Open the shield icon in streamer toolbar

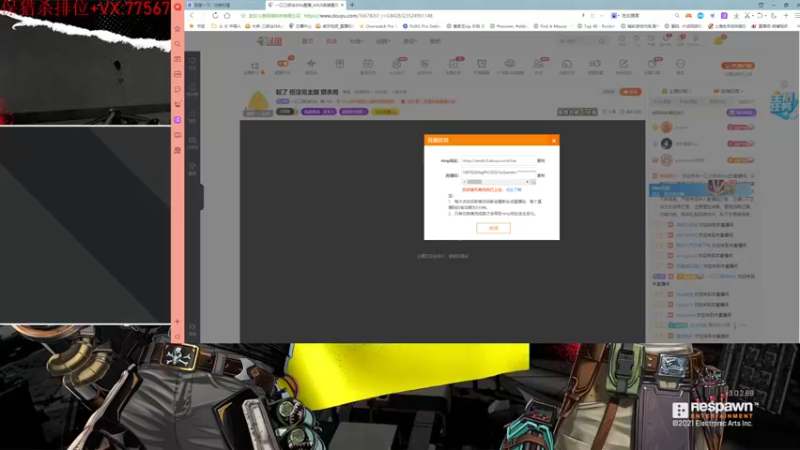click(424, 64)
